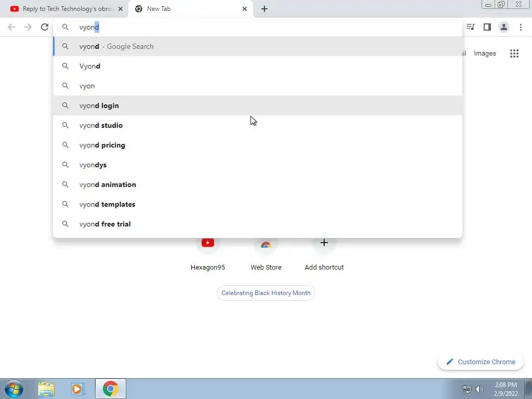Close the New Tab tab
The image size is (532, 399).
pyautogui.click(x=245, y=9)
